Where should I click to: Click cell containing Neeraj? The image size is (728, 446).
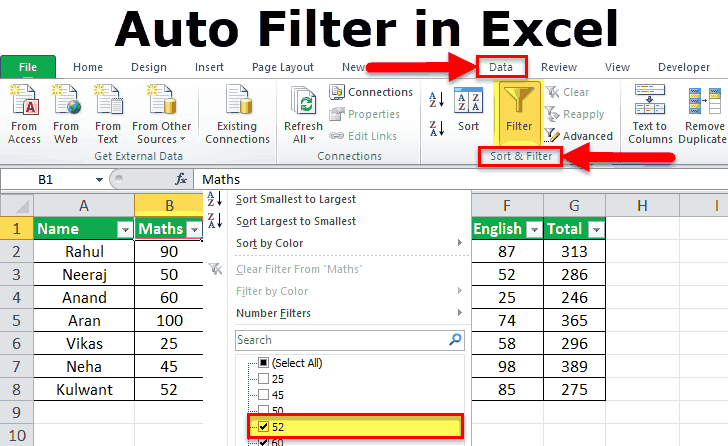point(84,274)
